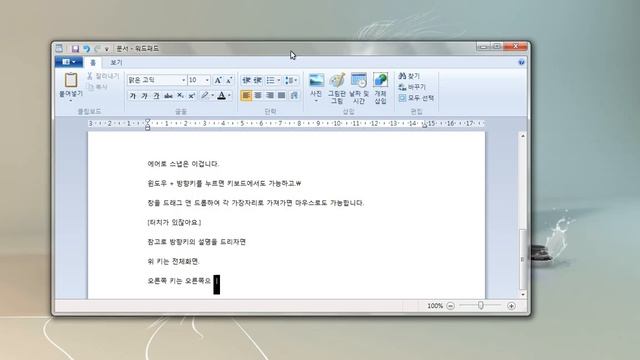Click 복사 (Copy) in the clipboard group

coord(97,87)
